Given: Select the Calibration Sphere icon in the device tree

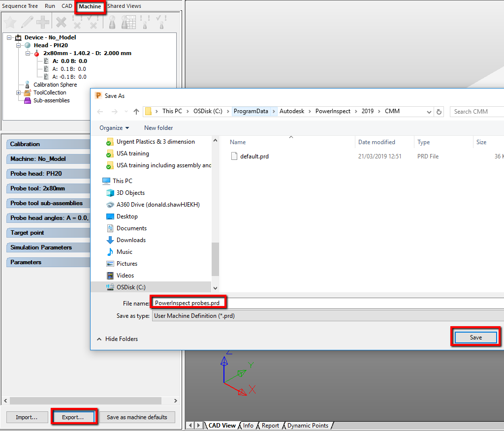Looking at the screenshot, I should pos(27,84).
